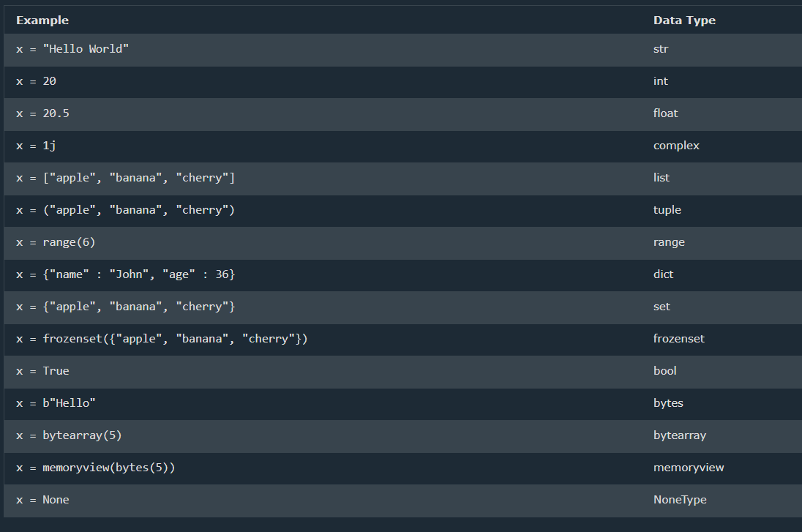Viewport: 802px width, 532px height.
Task: Select the list example with square brackets
Action: click(x=125, y=178)
